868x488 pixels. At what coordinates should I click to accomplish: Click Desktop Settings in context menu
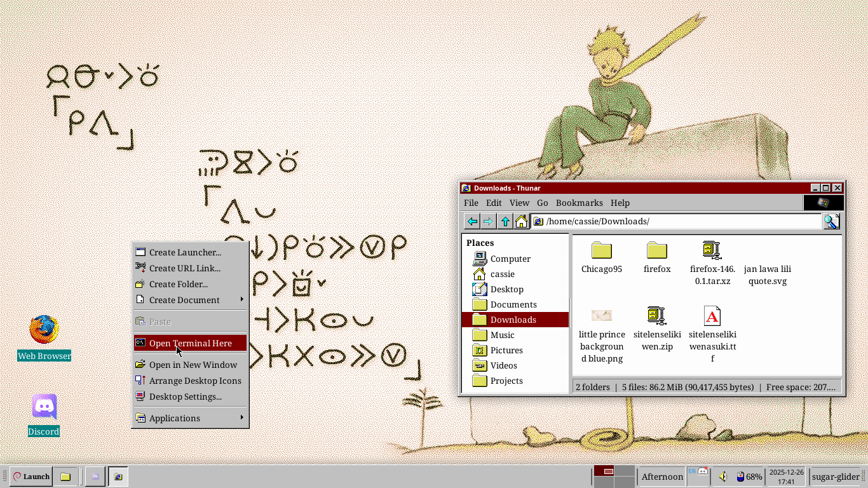pos(185,396)
